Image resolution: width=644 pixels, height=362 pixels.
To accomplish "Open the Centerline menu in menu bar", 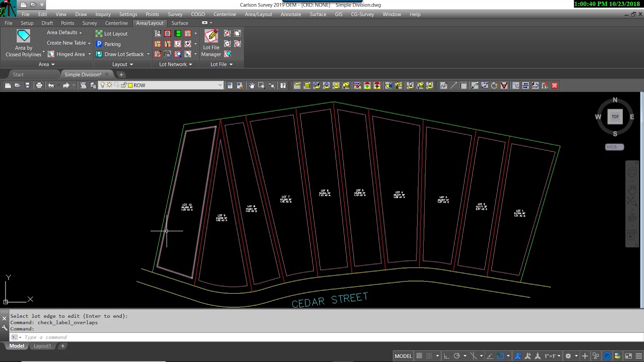I will point(224,14).
